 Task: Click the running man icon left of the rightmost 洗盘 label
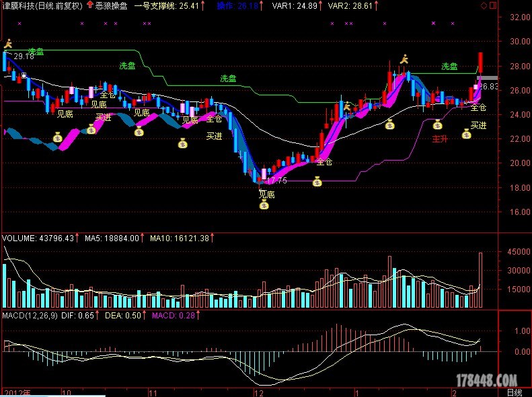pos(404,59)
